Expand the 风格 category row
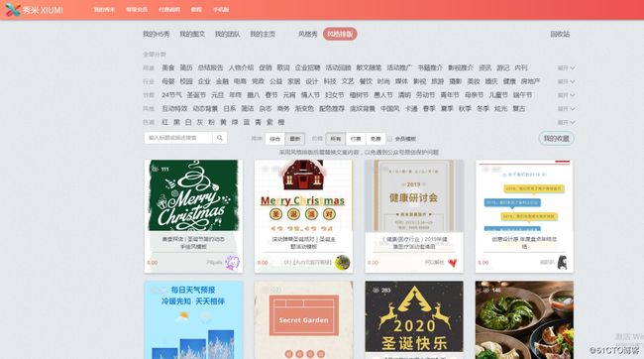The image size is (644, 359). pyautogui.click(x=566, y=108)
